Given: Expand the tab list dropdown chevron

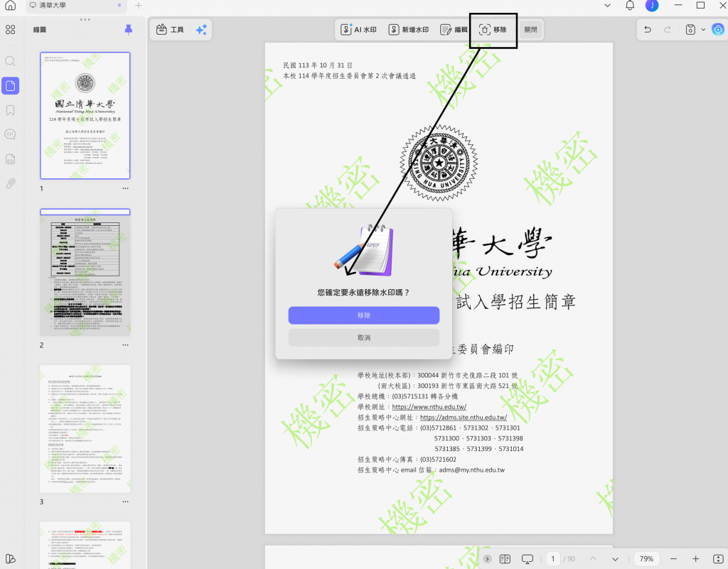Looking at the screenshot, I should pyautogui.click(x=607, y=6).
